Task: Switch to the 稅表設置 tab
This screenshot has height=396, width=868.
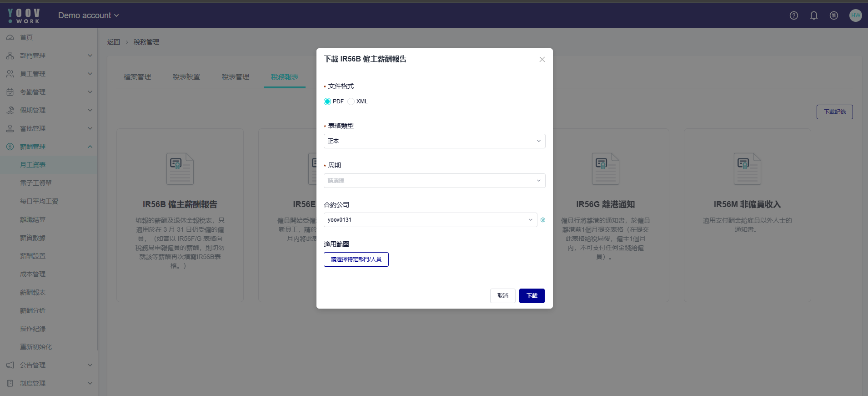Action: [x=186, y=77]
